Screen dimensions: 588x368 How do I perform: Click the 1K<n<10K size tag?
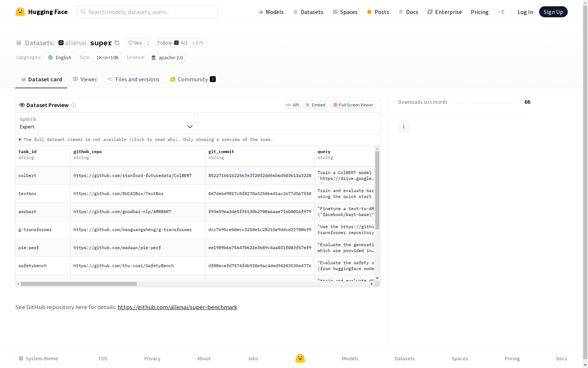pyautogui.click(x=108, y=57)
